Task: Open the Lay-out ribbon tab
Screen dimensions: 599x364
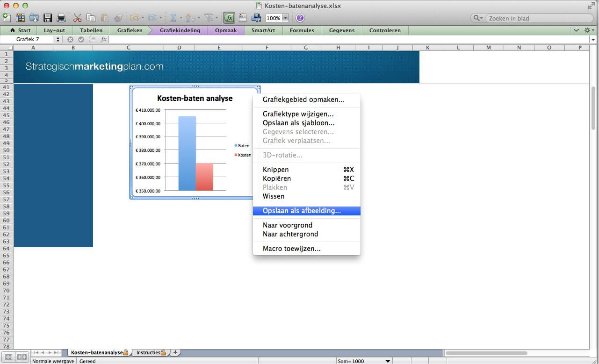Action: point(54,30)
